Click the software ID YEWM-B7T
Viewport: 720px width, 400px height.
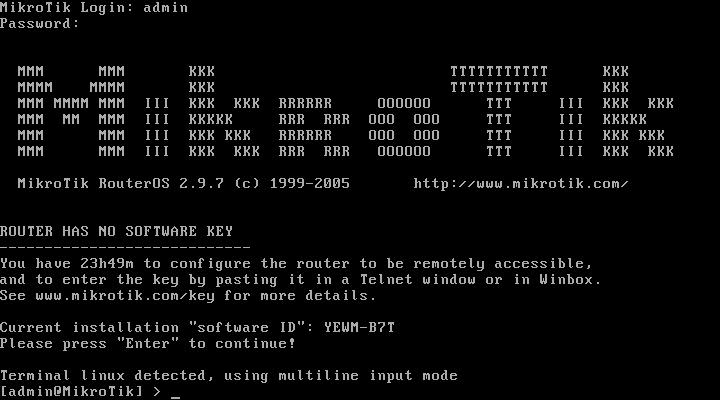tap(359, 327)
